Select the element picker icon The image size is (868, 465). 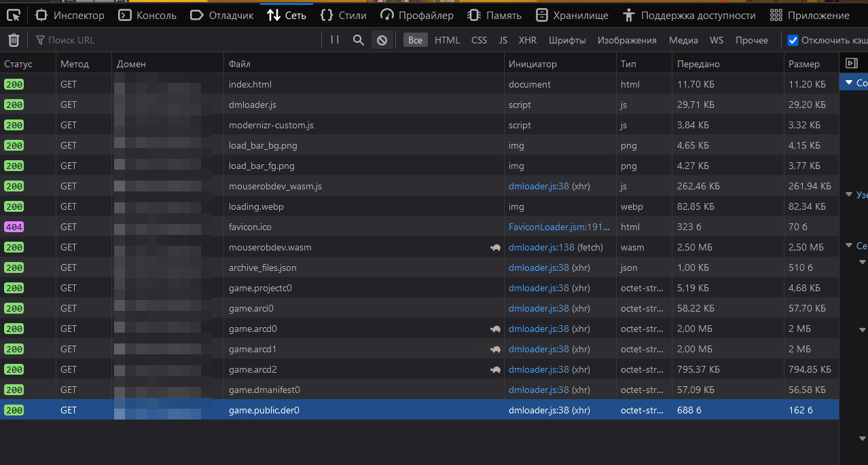pyautogui.click(x=14, y=14)
